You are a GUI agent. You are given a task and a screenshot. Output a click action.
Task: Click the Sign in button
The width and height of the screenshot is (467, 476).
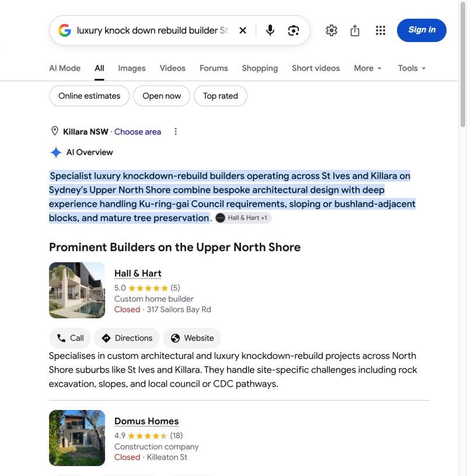pos(421,30)
